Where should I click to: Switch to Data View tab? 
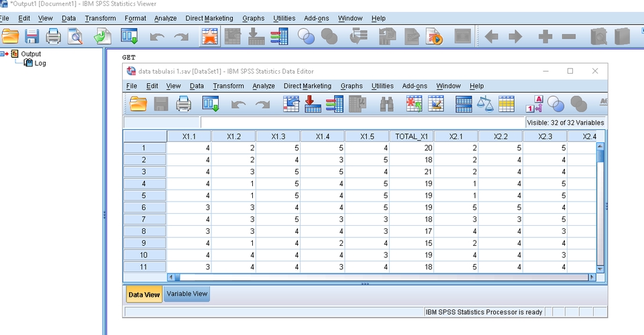point(144,294)
